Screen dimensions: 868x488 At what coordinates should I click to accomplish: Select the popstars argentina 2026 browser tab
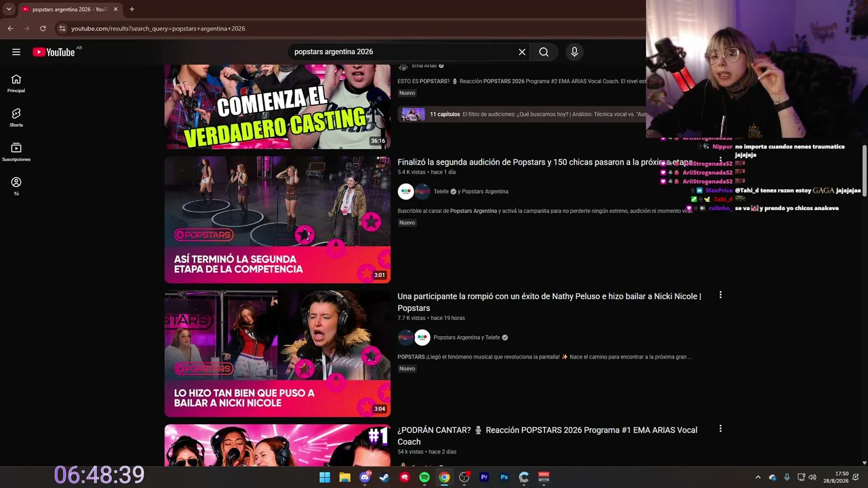[x=70, y=9]
